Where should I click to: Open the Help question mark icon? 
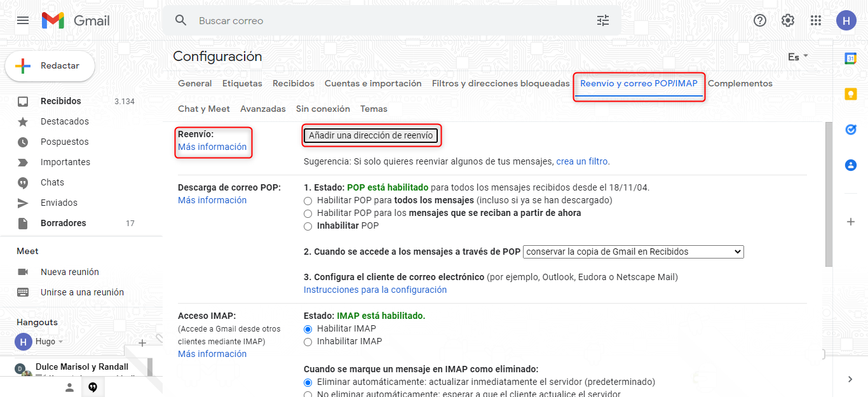click(759, 20)
